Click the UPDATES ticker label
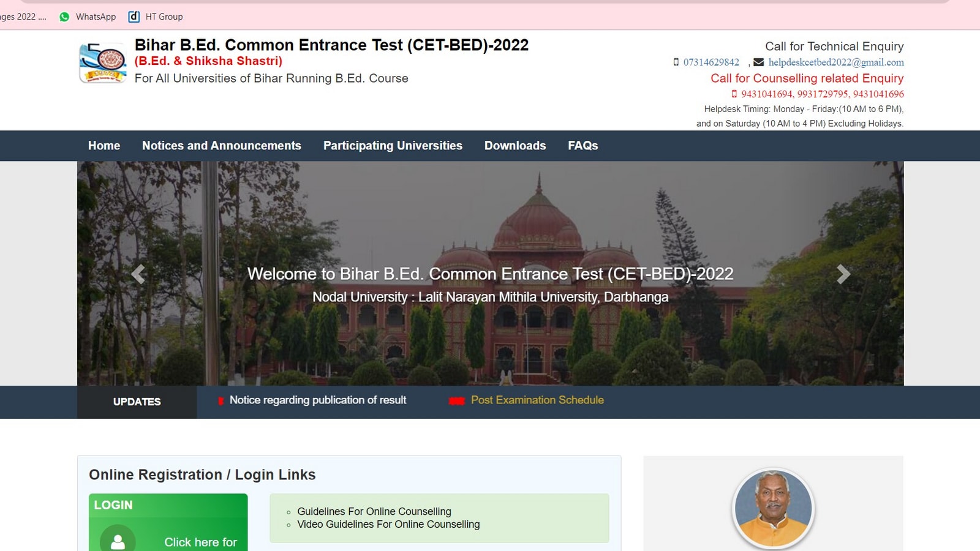 (x=137, y=402)
